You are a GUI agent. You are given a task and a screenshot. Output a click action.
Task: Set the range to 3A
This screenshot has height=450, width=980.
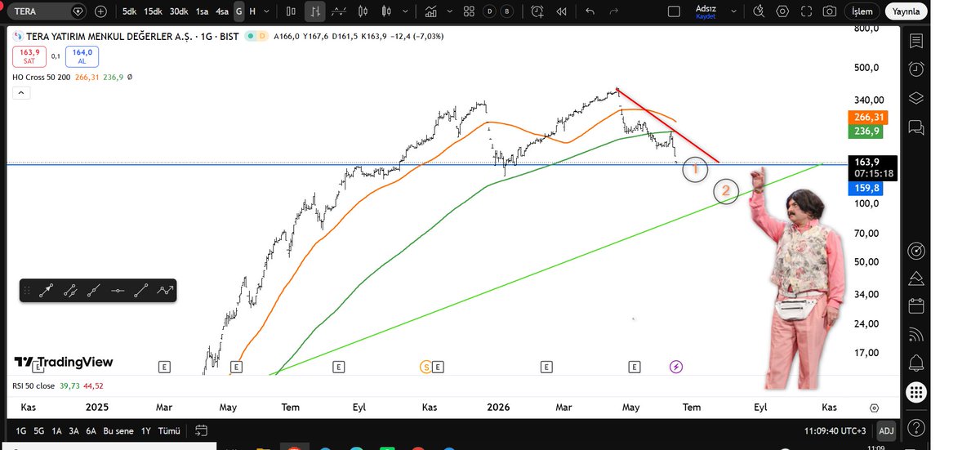click(x=73, y=430)
